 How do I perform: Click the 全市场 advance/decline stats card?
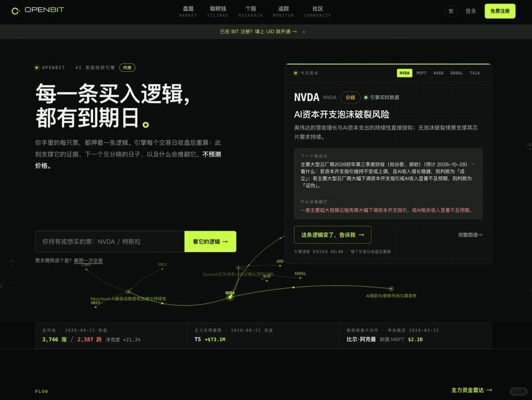(111, 335)
